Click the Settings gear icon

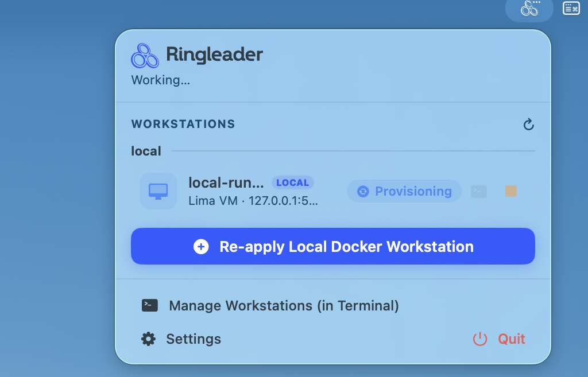coord(149,339)
